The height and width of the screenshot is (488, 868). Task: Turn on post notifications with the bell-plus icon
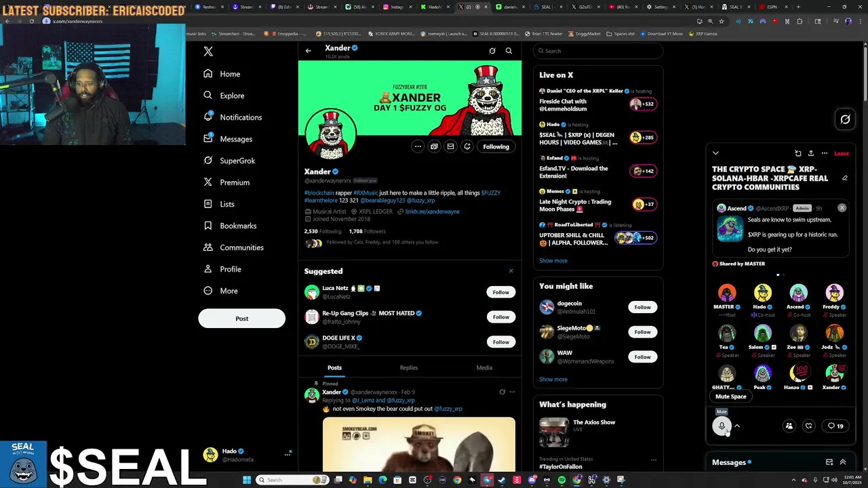(467, 146)
